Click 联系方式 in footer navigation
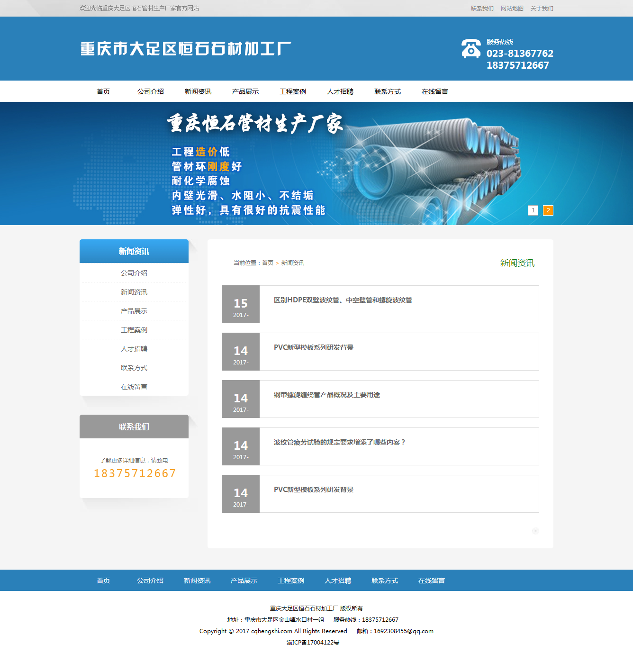633x672 pixels. pyautogui.click(x=384, y=581)
